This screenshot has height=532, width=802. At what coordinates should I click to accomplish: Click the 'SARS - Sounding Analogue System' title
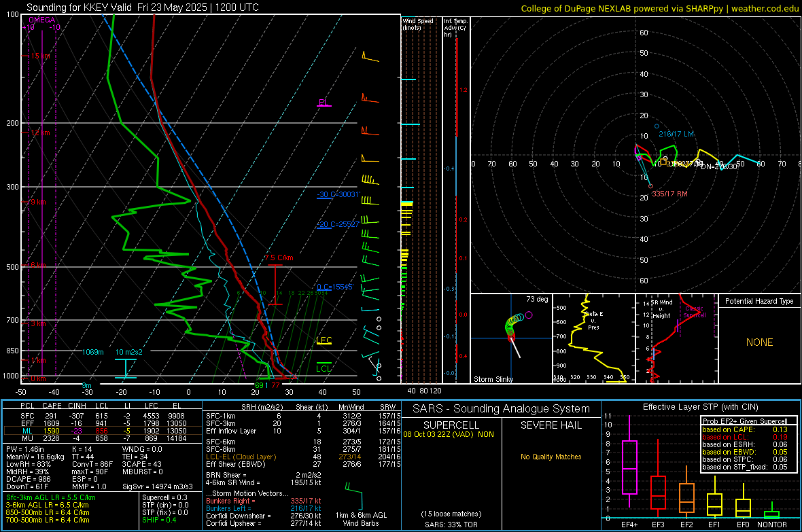pyautogui.click(x=501, y=409)
